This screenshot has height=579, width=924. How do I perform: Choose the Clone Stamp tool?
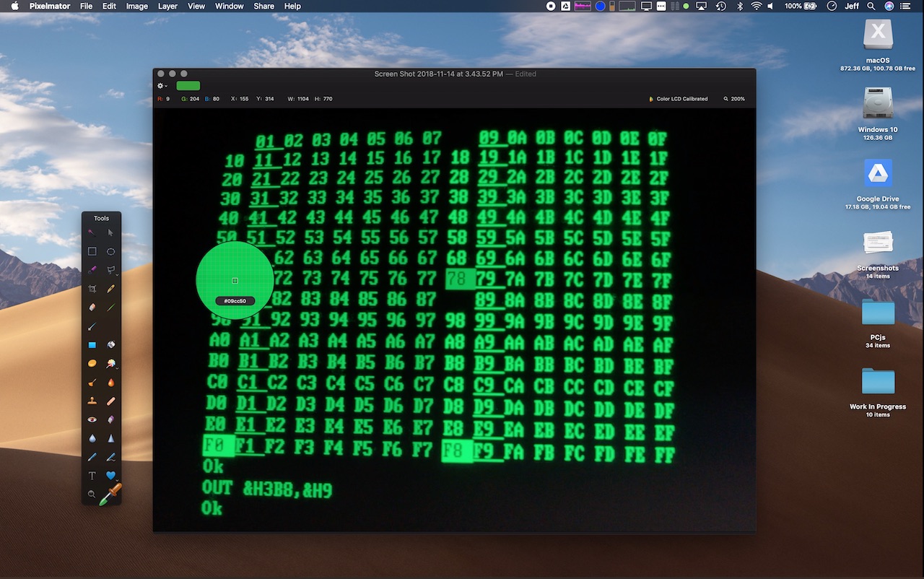click(x=92, y=401)
